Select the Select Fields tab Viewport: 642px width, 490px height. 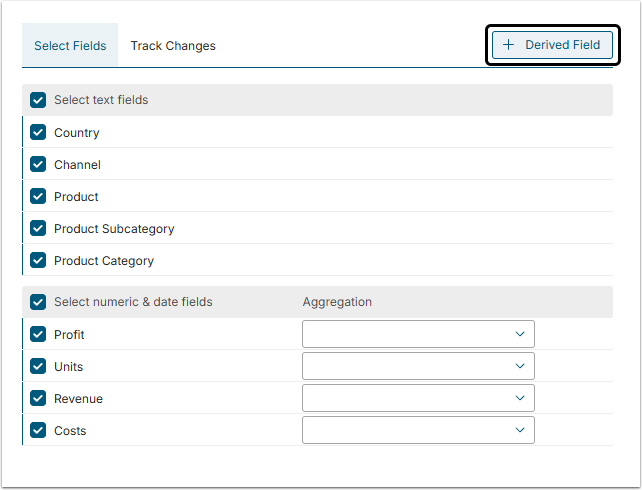pyautogui.click(x=70, y=46)
